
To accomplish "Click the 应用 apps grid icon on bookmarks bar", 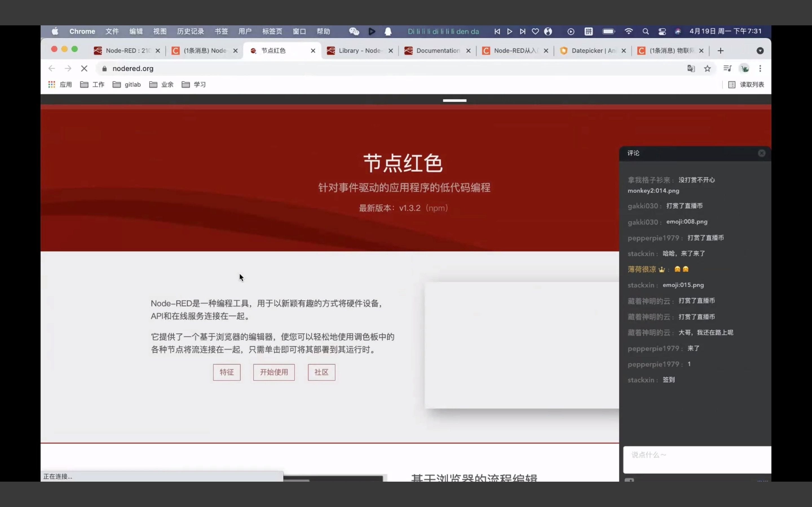I will [52, 84].
